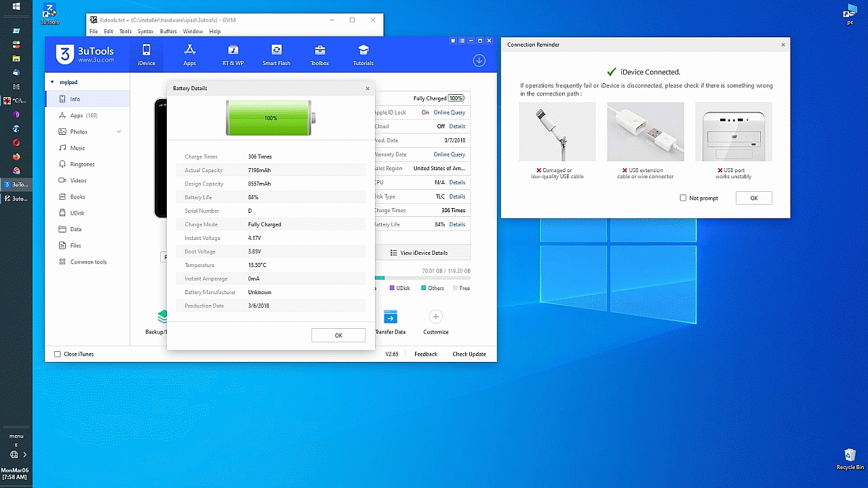This screenshot has height=488, width=868.
Task: Click the Actual Capacity value 7196mAh
Action: click(x=260, y=170)
